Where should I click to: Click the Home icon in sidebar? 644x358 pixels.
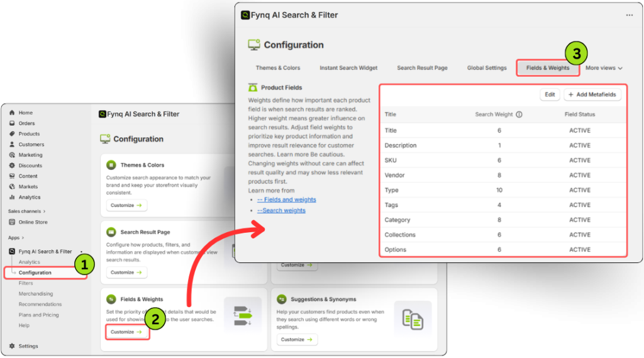(x=12, y=113)
